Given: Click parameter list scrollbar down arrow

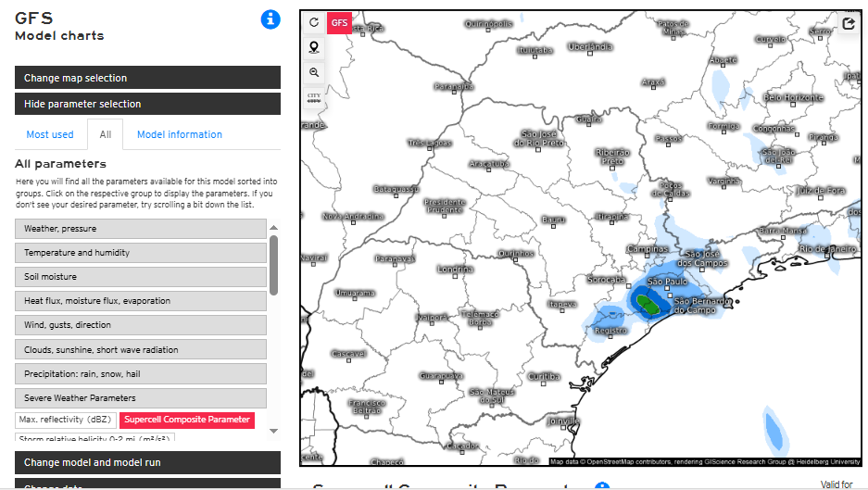Looking at the screenshot, I should click(273, 430).
